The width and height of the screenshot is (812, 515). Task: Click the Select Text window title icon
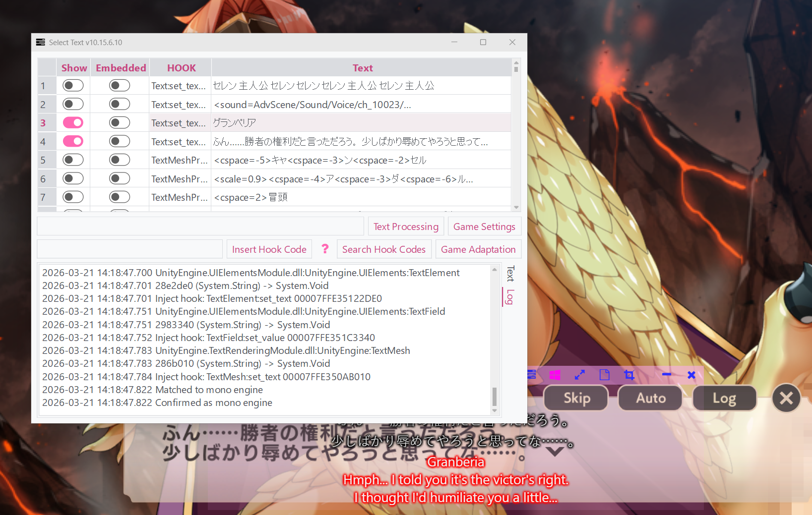(41, 43)
